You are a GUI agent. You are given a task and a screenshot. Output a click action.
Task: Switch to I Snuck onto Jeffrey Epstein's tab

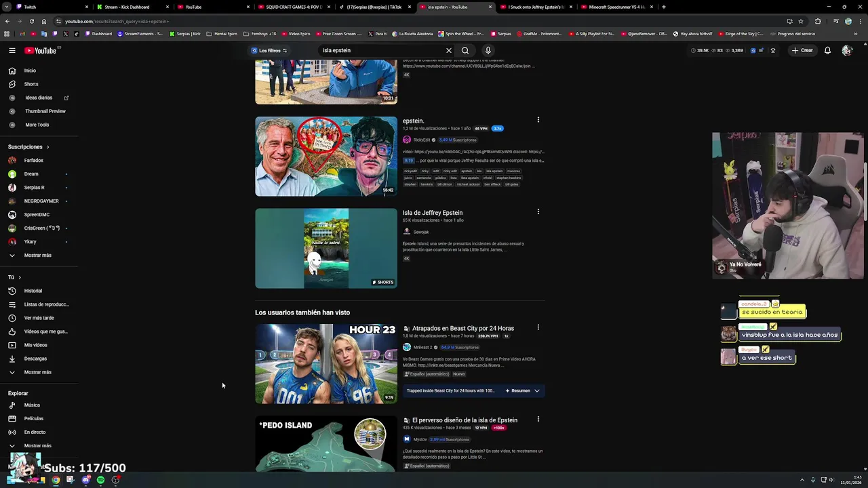click(x=534, y=7)
